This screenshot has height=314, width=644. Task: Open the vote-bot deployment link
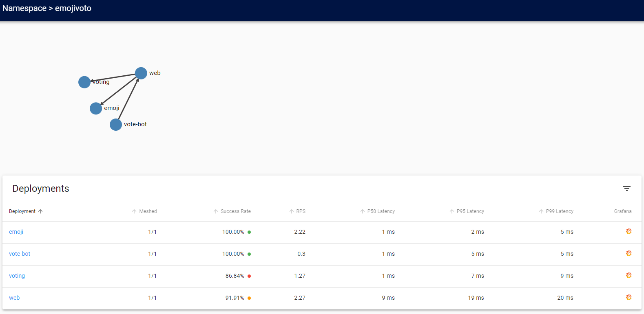click(x=20, y=254)
